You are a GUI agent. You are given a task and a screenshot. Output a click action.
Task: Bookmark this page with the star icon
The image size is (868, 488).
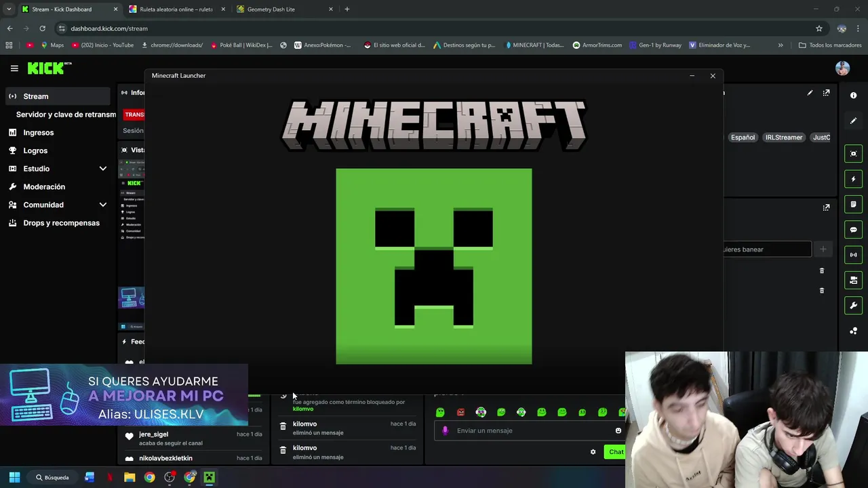click(x=819, y=28)
